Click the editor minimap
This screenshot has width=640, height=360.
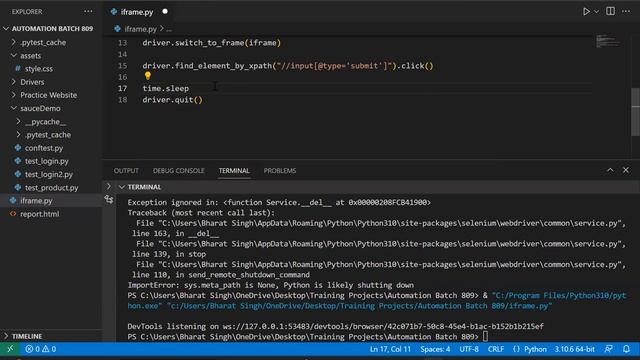(607, 41)
